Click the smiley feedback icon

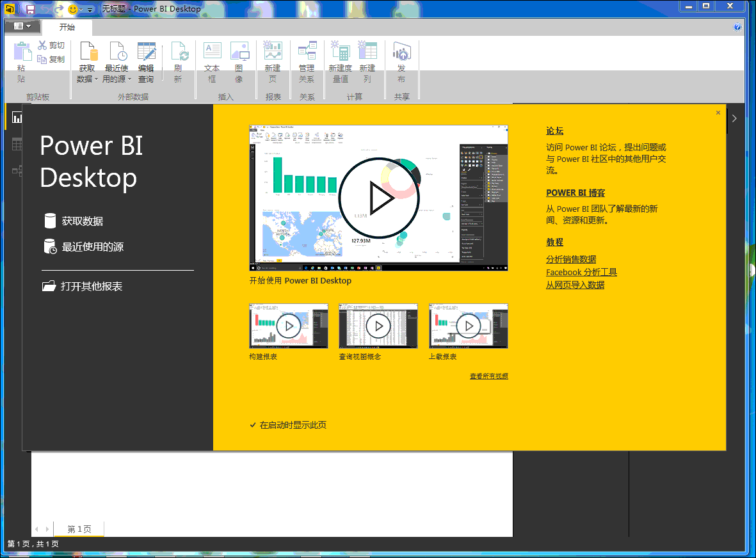[x=73, y=9]
